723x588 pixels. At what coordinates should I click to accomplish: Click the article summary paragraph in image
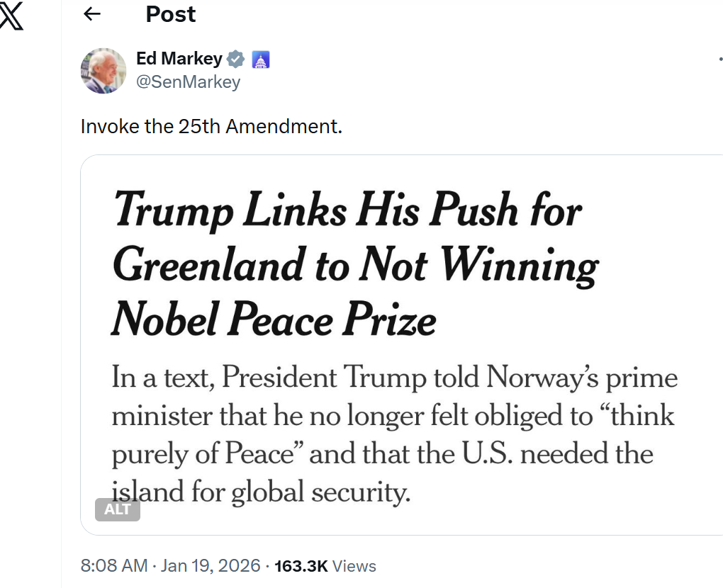tap(394, 434)
